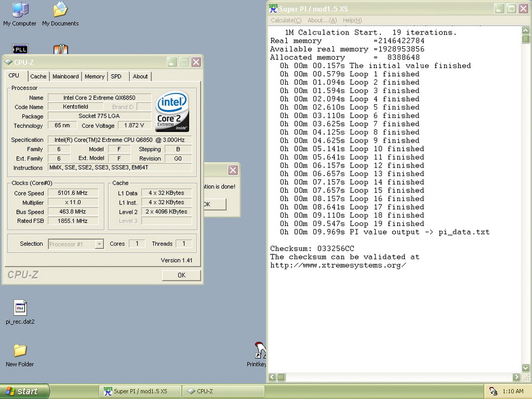This screenshot has width=532, height=399.
Task: Open the My Documents desktop icon
Action: point(61,14)
